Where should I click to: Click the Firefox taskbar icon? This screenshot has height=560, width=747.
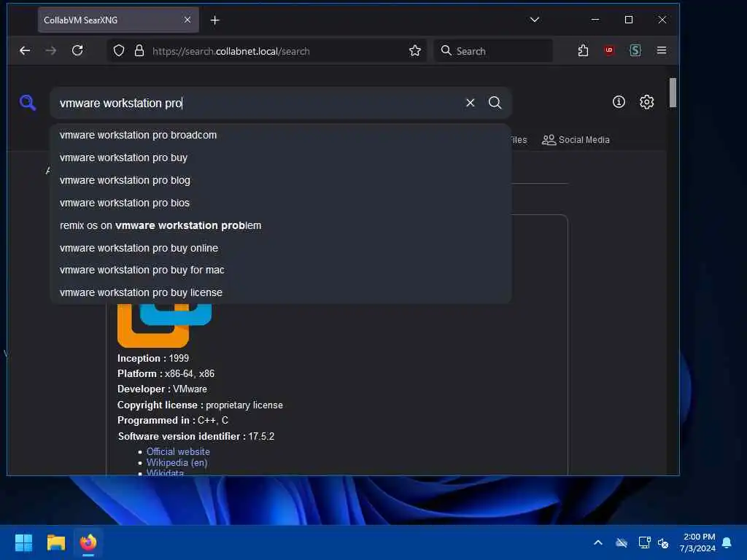pos(88,542)
